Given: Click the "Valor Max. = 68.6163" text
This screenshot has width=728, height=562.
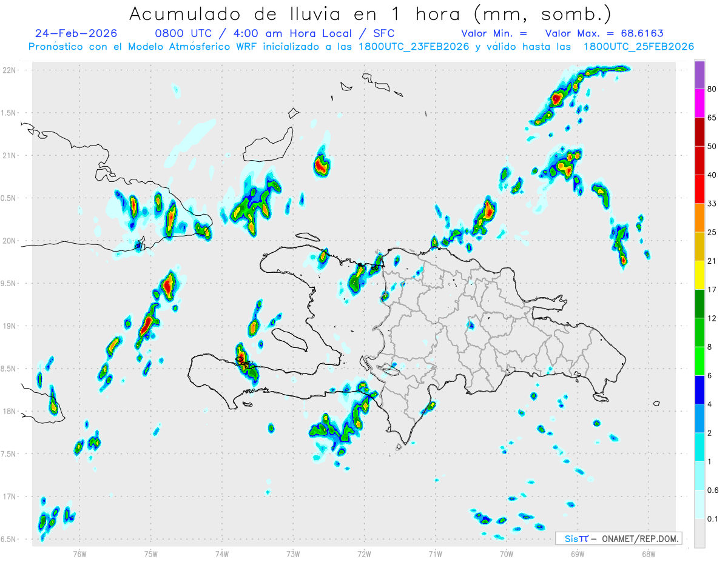Looking at the screenshot, I should 604,33.
